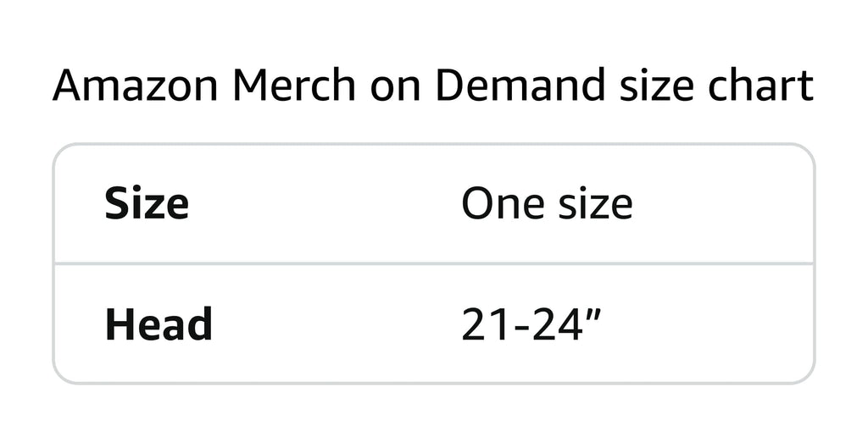Click the bold 'Head' row label

[159, 325]
